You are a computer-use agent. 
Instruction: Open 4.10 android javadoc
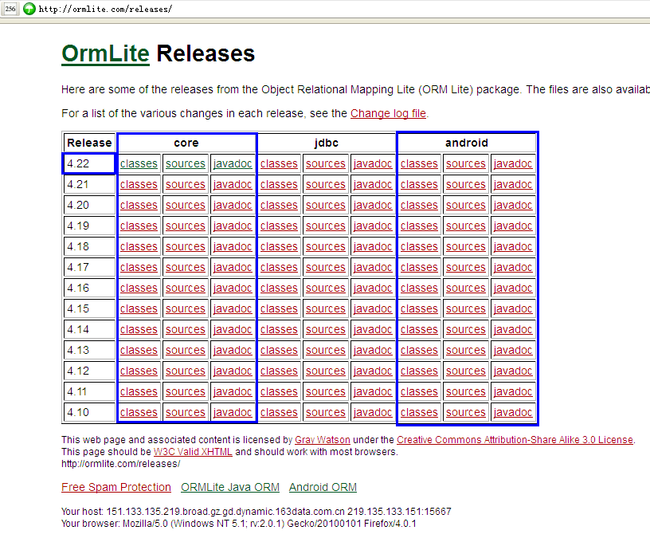[513, 413]
